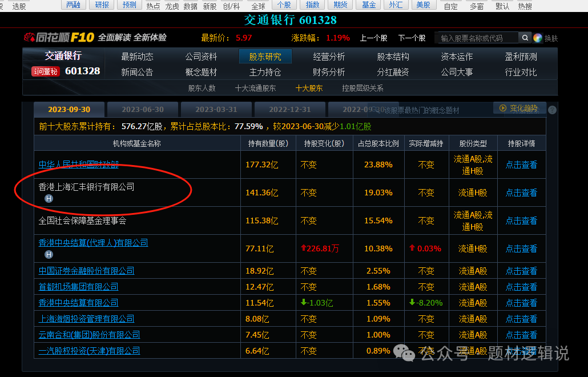Go to 下一个股 (next stock)
This screenshot has width=588, height=377.
pos(412,38)
